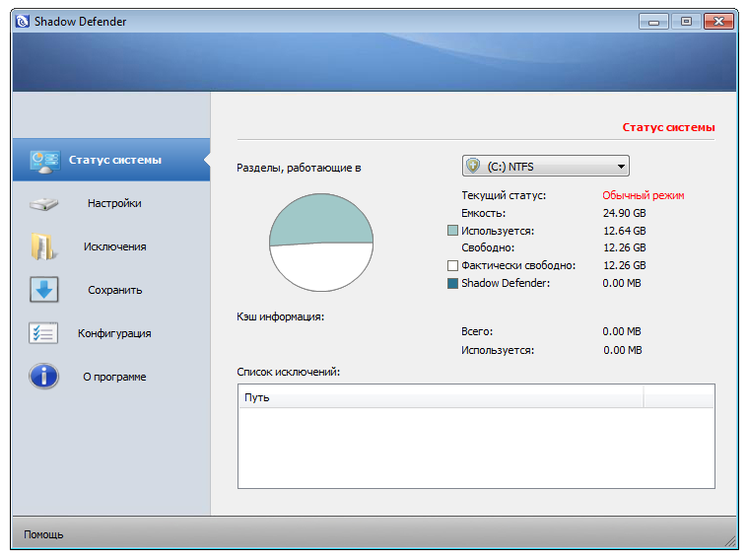Click the Настройки hard drive icon
The image size is (748, 560).
43,204
